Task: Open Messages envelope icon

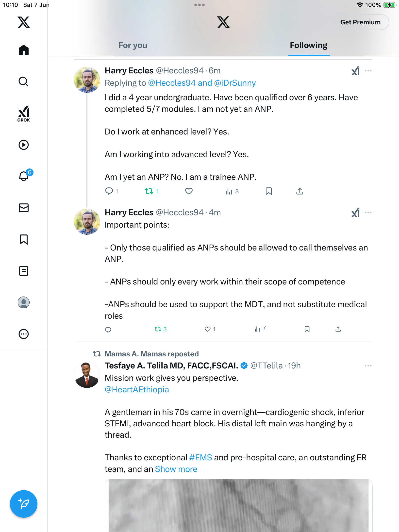Action: pos(24,208)
